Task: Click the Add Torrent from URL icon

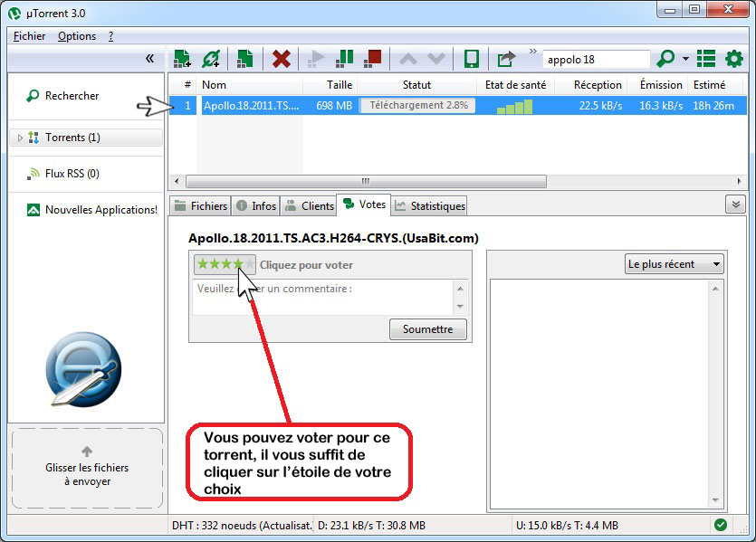Action: coord(211,59)
